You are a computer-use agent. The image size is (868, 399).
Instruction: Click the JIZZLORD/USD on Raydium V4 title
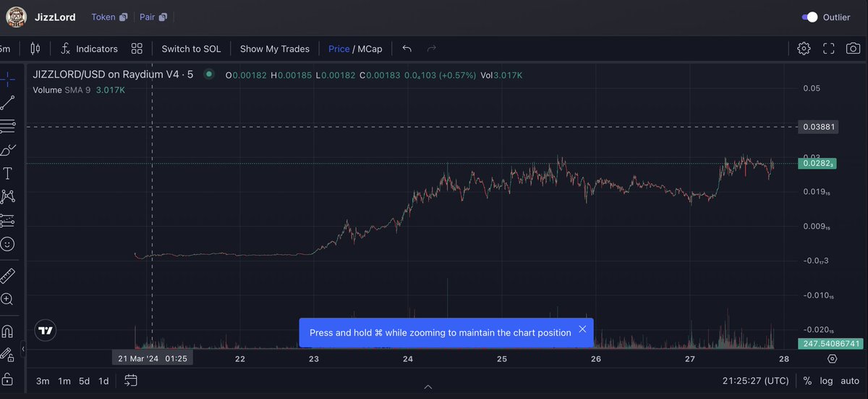coord(113,75)
